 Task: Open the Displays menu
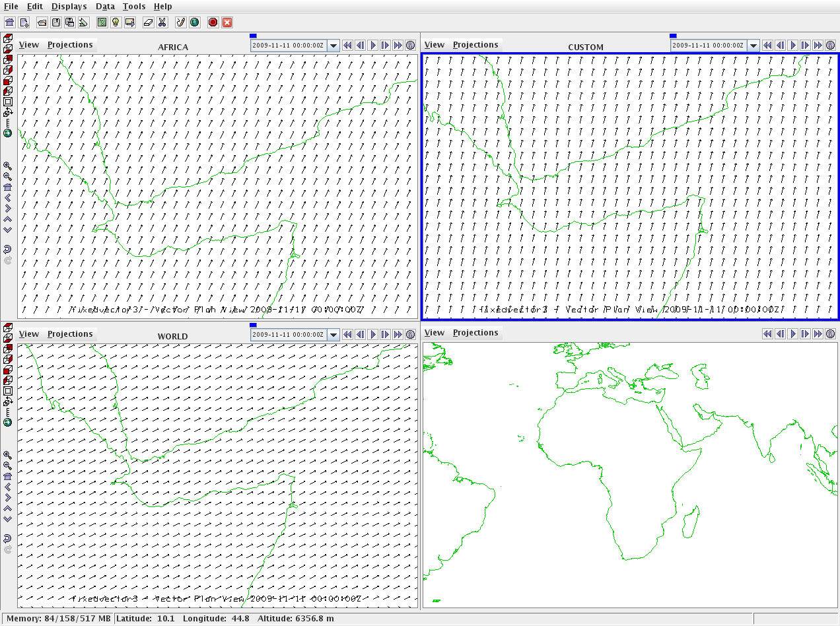(x=69, y=7)
